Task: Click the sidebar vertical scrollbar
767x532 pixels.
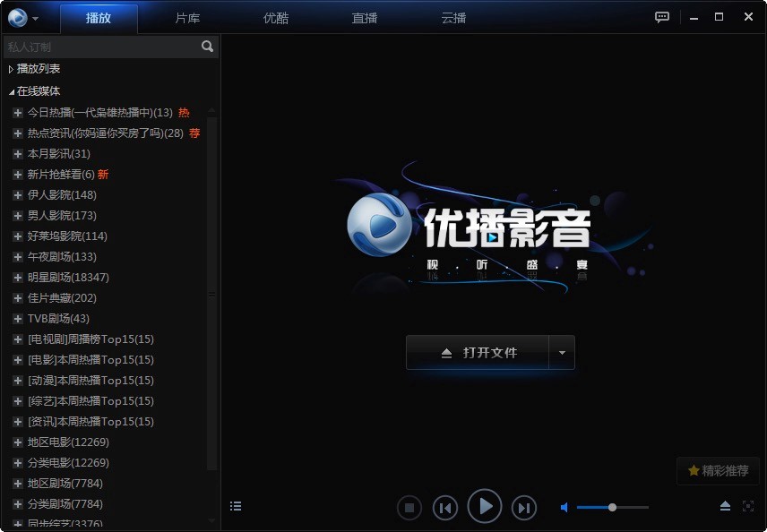Action: (211, 294)
